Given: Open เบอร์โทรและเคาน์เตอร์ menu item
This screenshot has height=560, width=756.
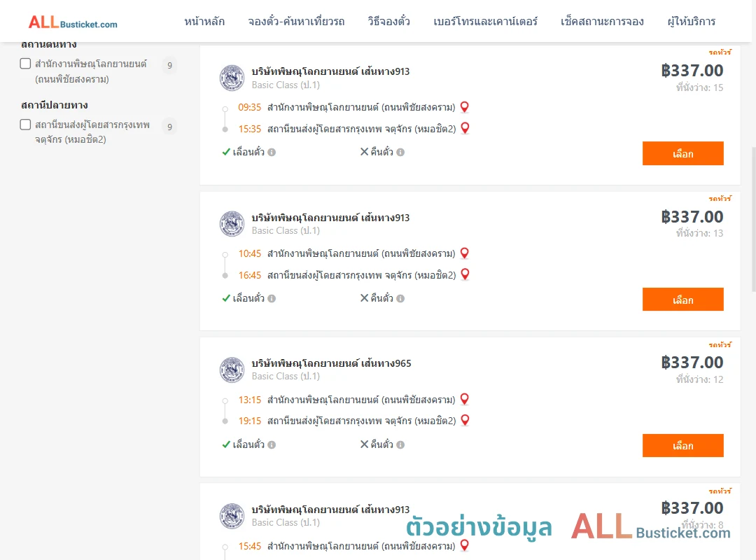Looking at the screenshot, I should pos(485,22).
